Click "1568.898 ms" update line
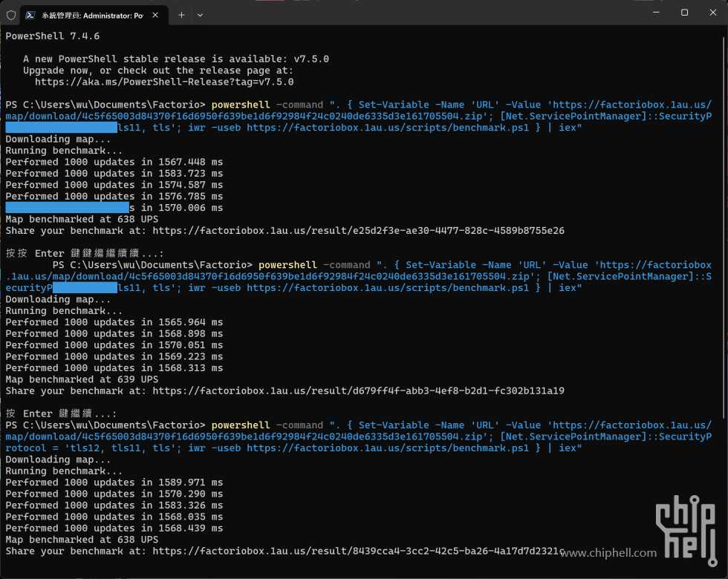This screenshot has height=579, width=728. 114,333
